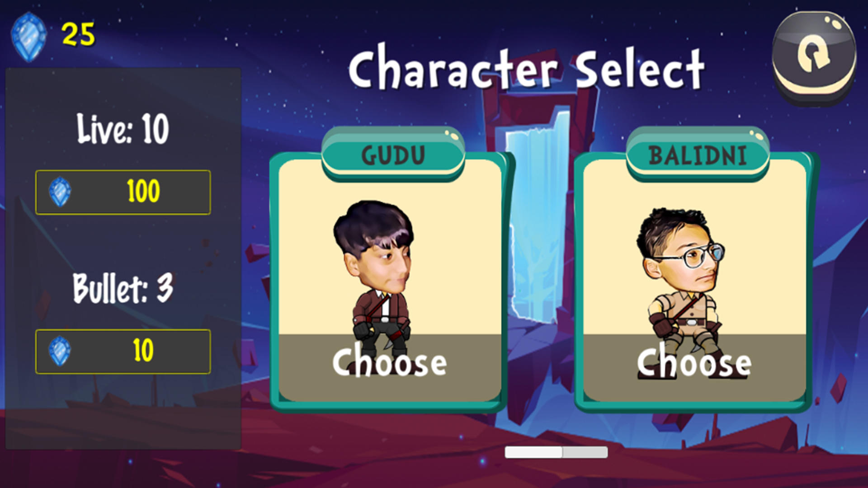Click the blue gem currency icon
The image size is (868, 488).
(x=28, y=37)
